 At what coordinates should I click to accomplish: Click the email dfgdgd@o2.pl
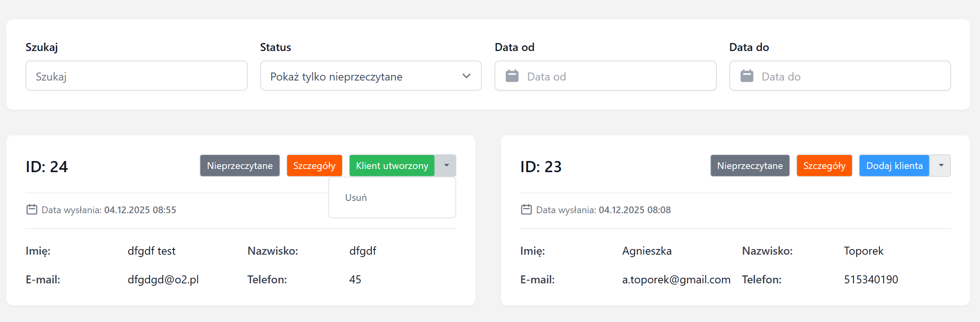pos(163,280)
